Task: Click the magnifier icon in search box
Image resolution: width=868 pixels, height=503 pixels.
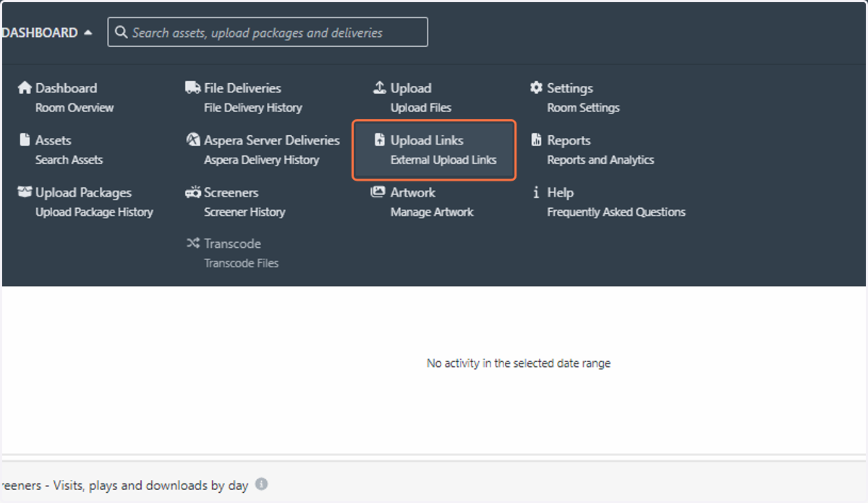Action: 121,33
